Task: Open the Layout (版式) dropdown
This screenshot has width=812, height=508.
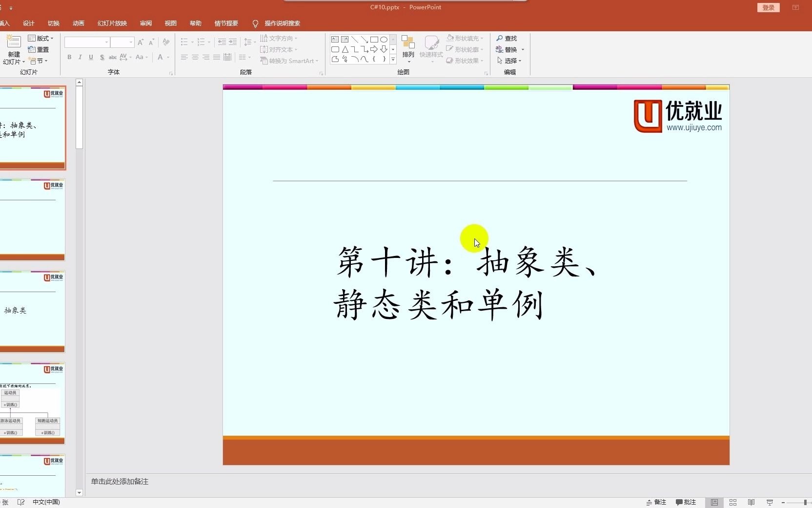Action: tap(41, 38)
